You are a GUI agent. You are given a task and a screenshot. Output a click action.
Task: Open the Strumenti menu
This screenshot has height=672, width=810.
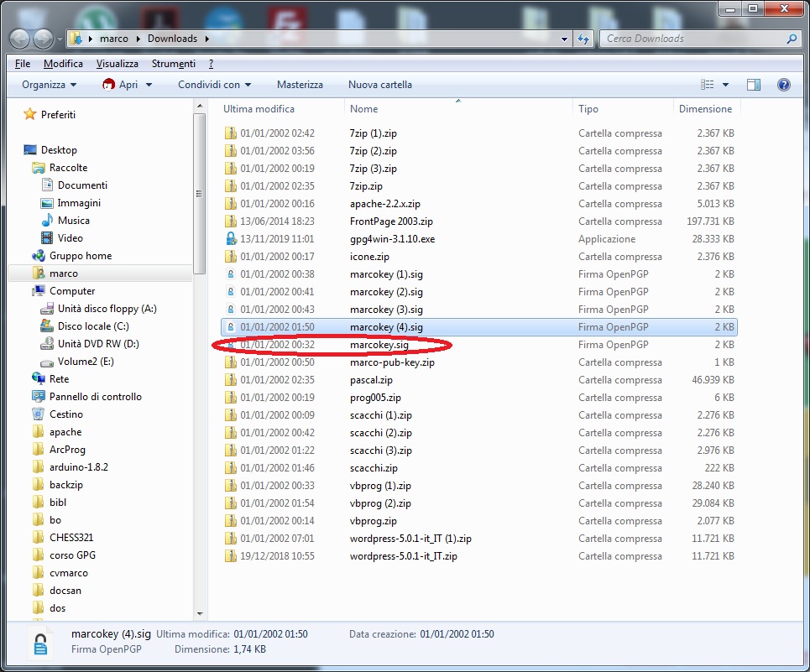(173, 64)
